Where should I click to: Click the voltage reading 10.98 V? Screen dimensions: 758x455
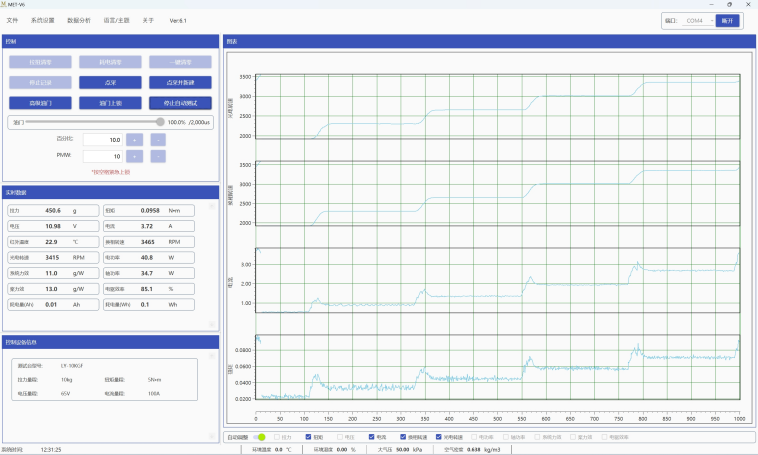53,226
